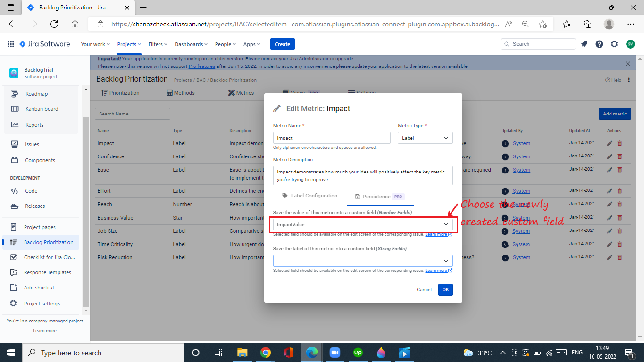Open the ImpactValue number field dropdown
This screenshot has height=362, width=644.
click(362, 224)
